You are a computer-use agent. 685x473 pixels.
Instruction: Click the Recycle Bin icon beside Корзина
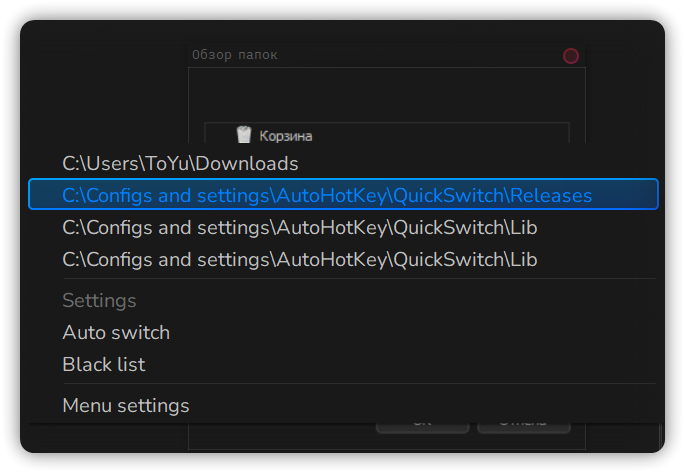243,134
